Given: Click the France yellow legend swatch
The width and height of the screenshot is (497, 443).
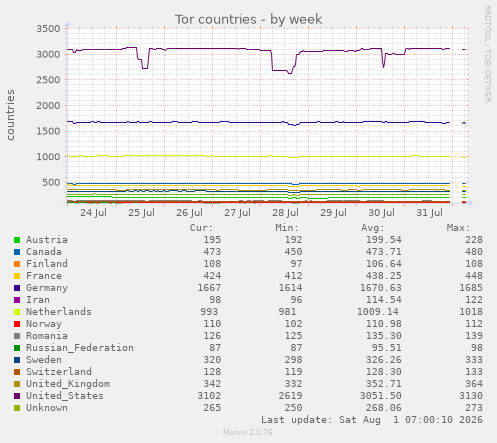Looking at the screenshot, I should coord(17,276).
